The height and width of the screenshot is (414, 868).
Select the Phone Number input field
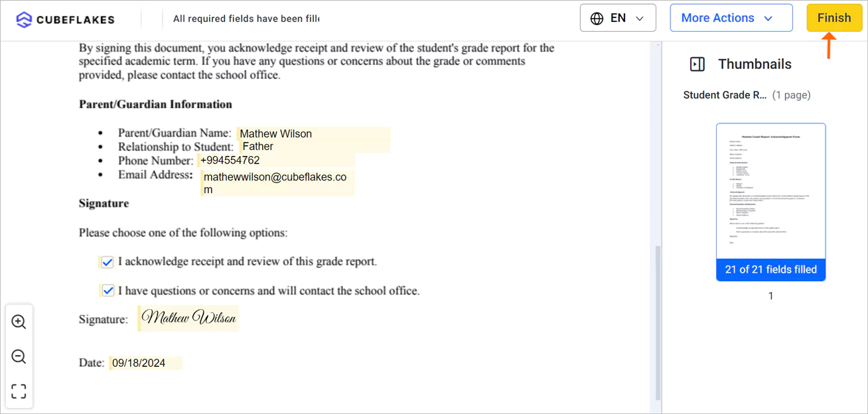tap(276, 161)
